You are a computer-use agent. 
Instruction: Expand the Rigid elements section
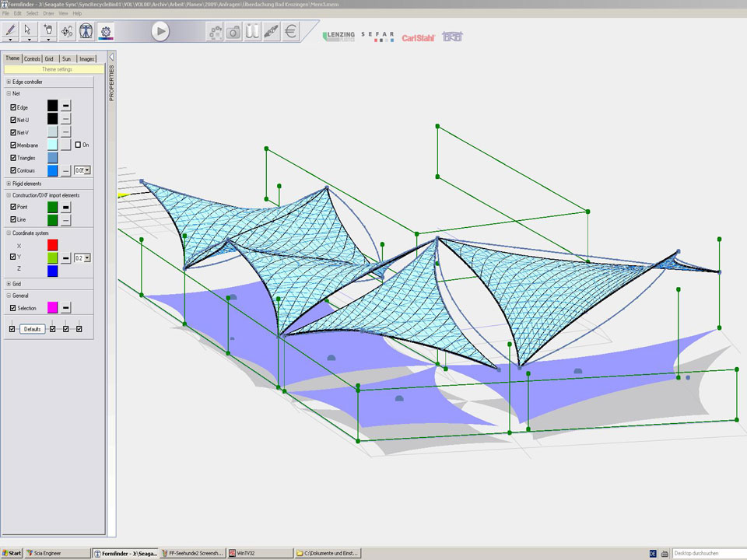pos(9,184)
